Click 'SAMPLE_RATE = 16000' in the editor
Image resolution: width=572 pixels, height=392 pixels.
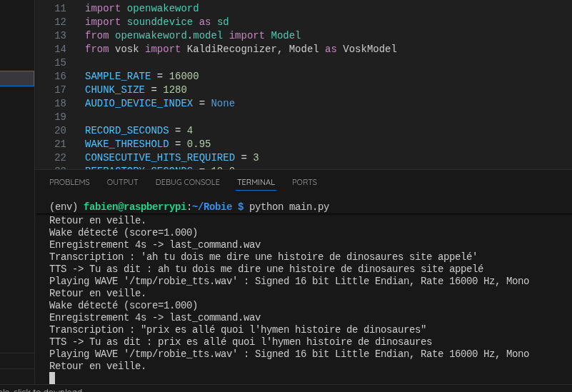coord(142,76)
